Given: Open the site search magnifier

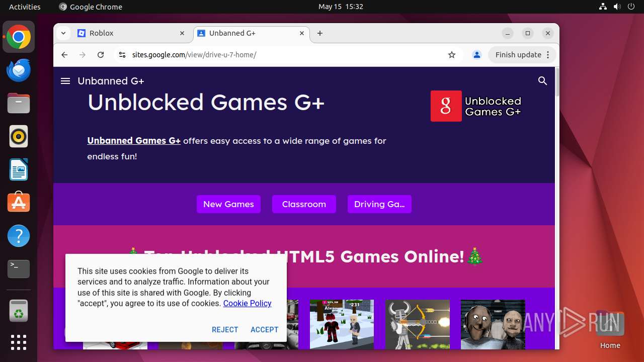Looking at the screenshot, I should [542, 81].
